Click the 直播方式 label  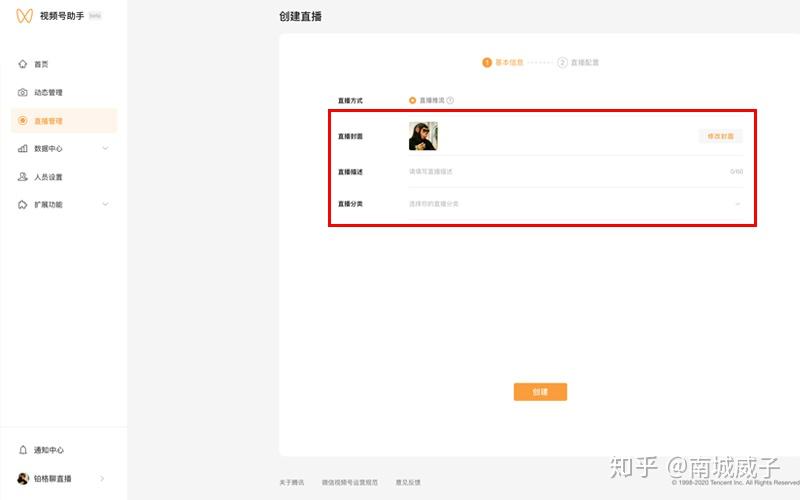[350, 101]
